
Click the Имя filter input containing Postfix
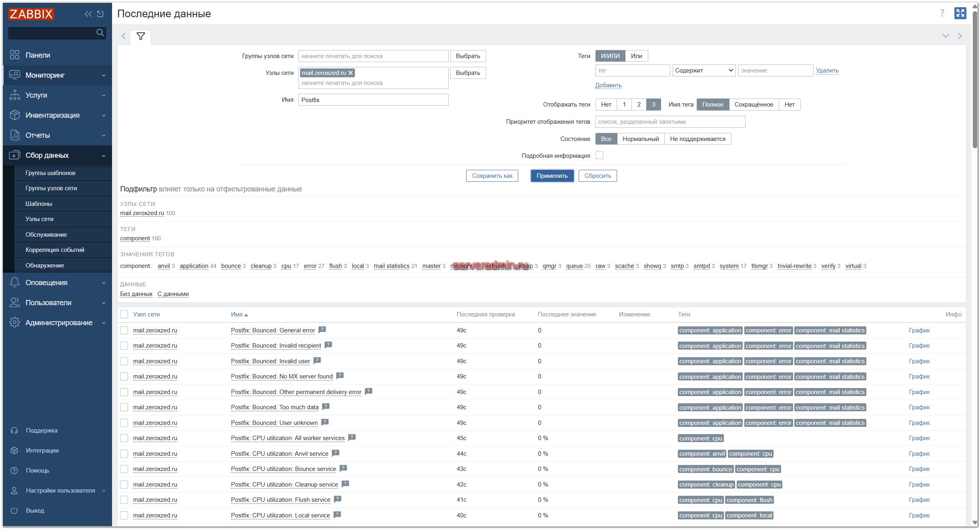click(x=373, y=100)
